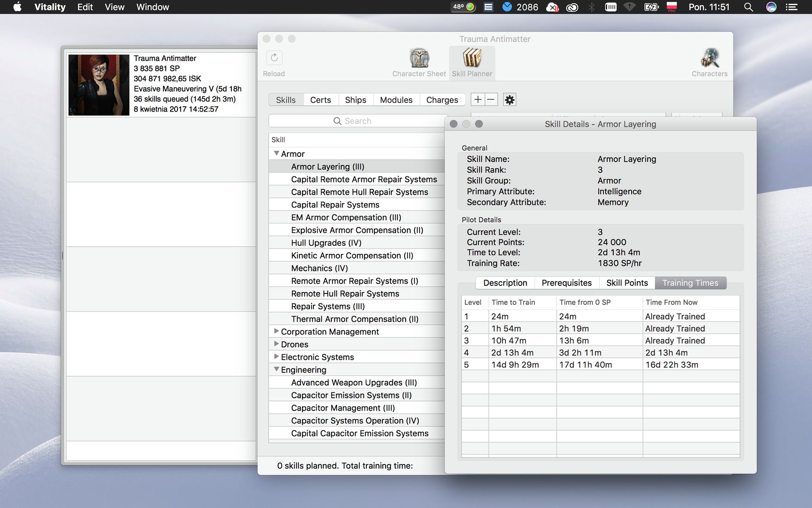The width and height of the screenshot is (812, 508).
Task: Click the Wi-Fi menu bar icon
Action: [x=630, y=7]
